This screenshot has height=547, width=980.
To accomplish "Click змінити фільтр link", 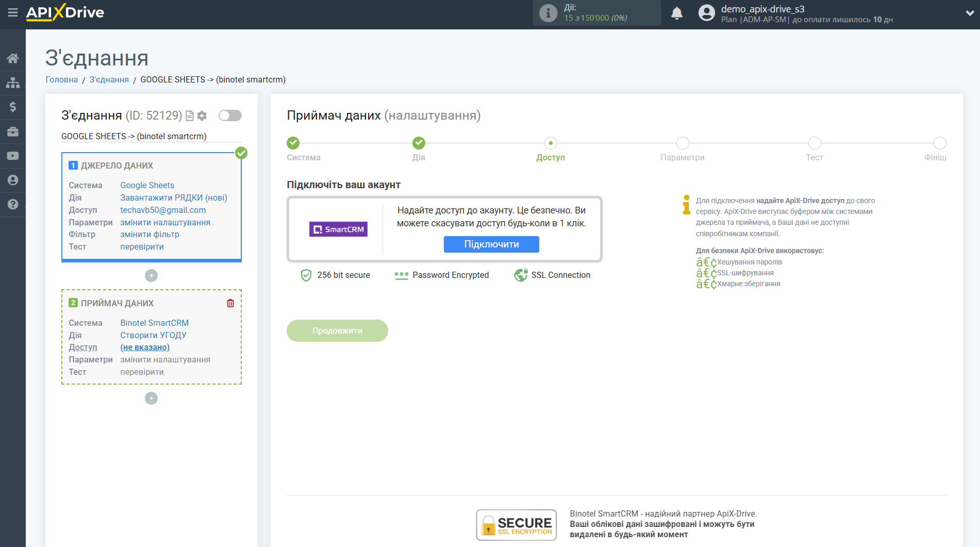I will 150,234.
